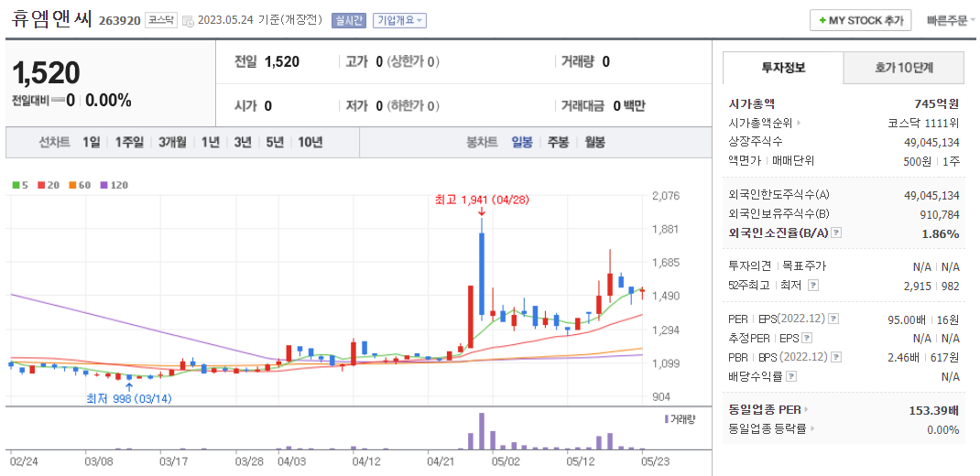Click the 실시간 button
980x476 pixels.
(347, 20)
